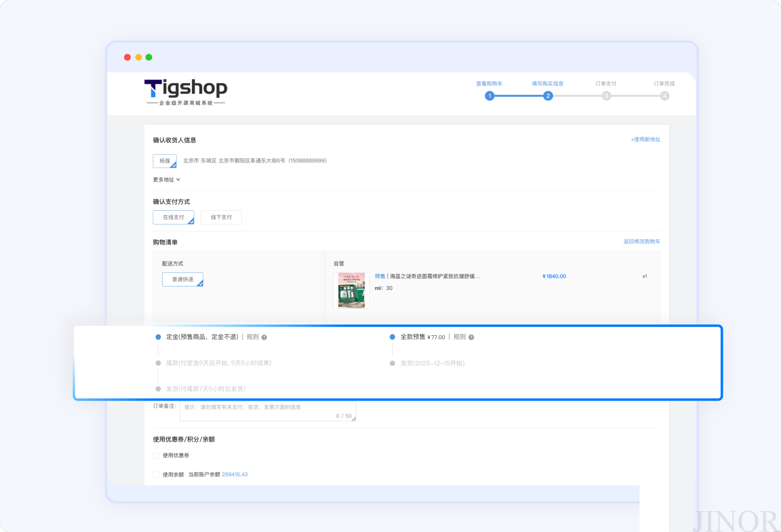Focus the 订单备注 remark text field
Screen dimensions: 781x532
point(267,411)
